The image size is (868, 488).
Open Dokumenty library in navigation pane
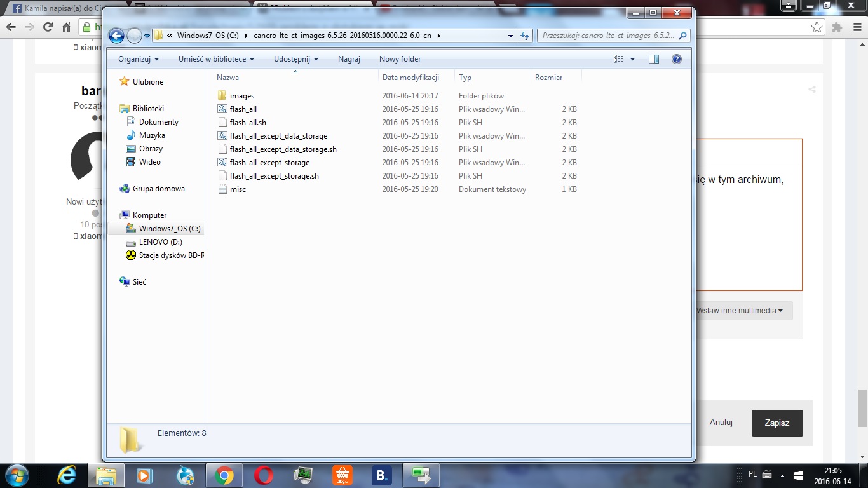158,122
